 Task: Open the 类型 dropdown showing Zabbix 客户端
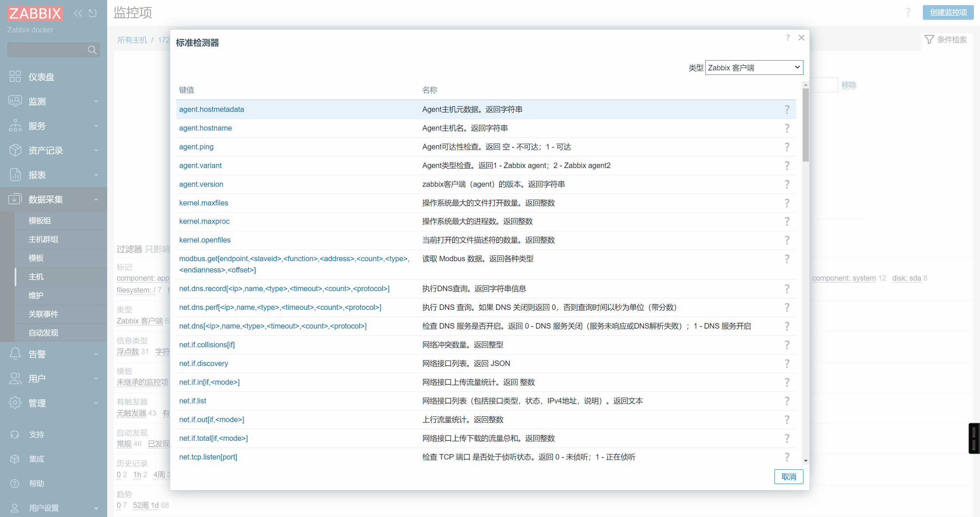tap(754, 68)
